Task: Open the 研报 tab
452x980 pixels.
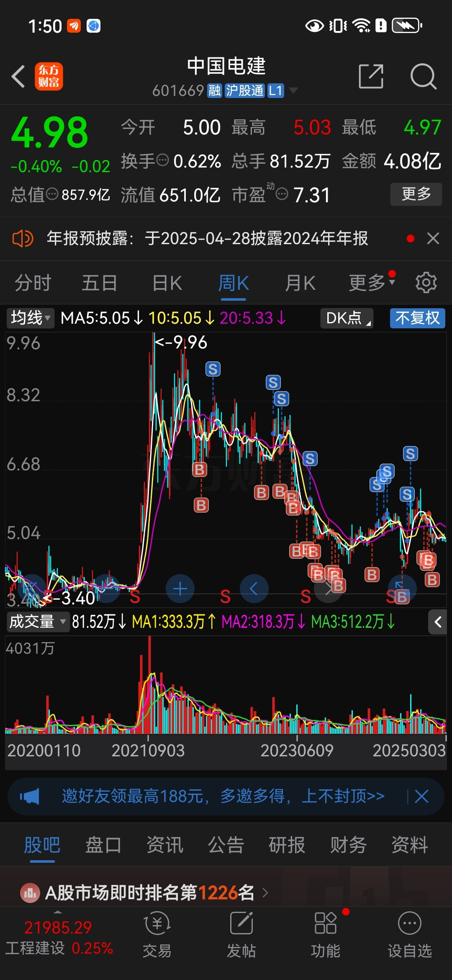Action: [x=287, y=845]
